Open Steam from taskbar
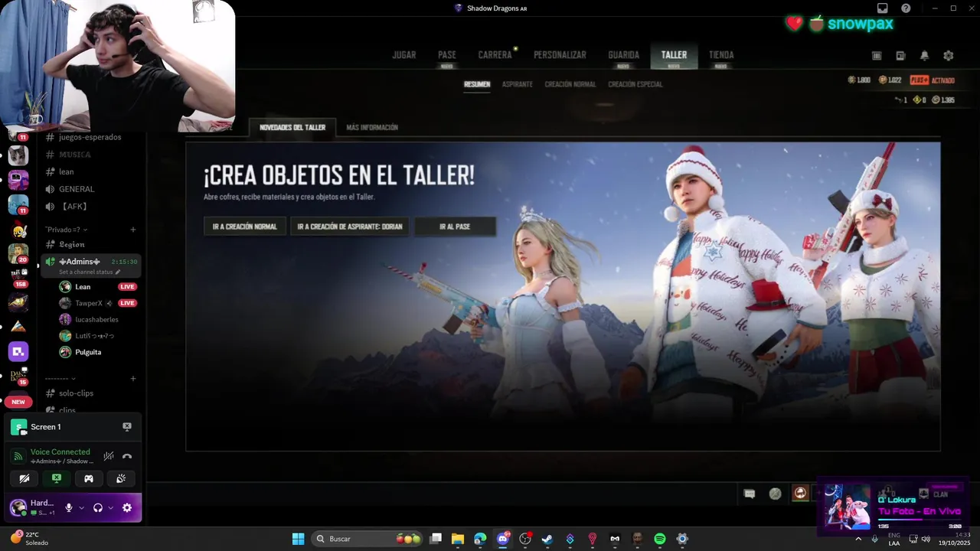 [x=547, y=539]
